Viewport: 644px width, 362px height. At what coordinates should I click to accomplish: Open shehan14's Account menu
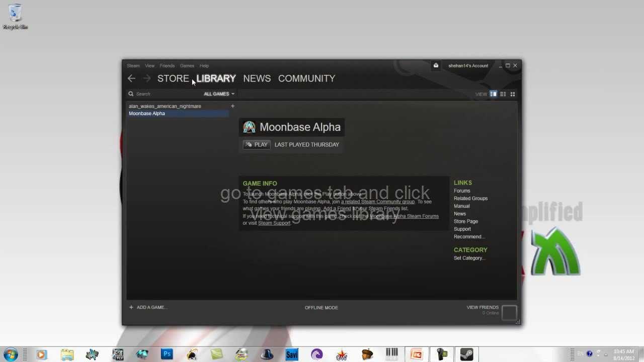tap(468, 66)
